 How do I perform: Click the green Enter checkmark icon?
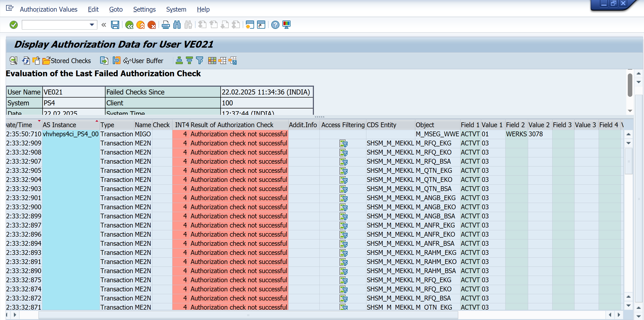pos(14,25)
